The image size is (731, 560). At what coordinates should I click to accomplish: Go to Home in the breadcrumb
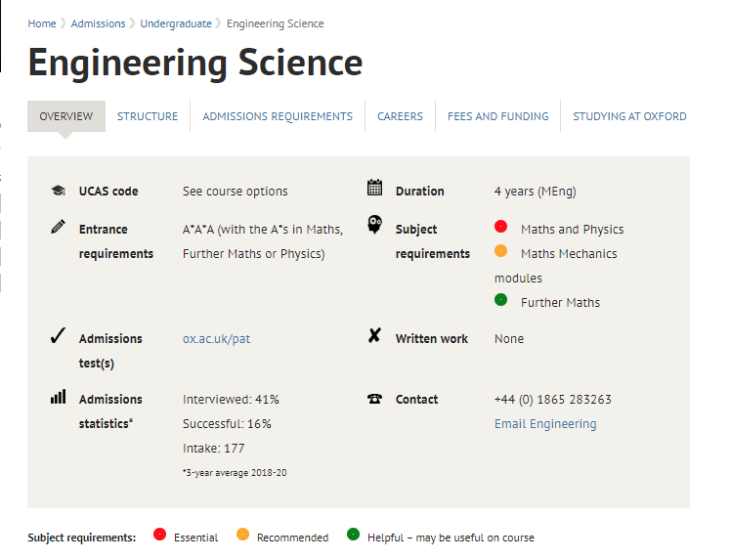coord(42,23)
